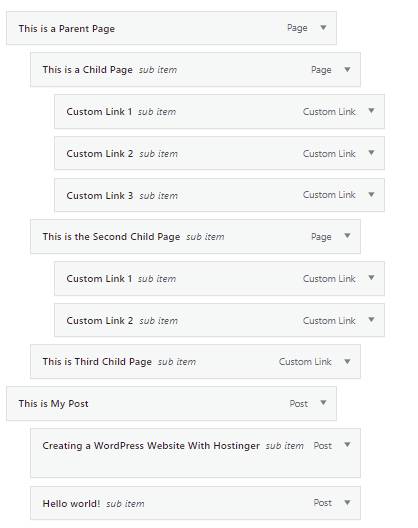Open first Custom Link 2 settings arrow
The width and height of the screenshot is (418, 528).
[x=371, y=153]
